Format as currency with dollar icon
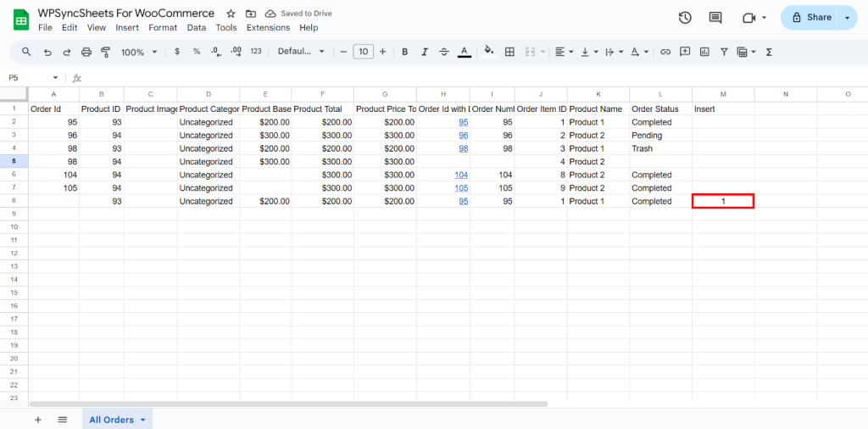The image size is (868, 429). click(177, 52)
